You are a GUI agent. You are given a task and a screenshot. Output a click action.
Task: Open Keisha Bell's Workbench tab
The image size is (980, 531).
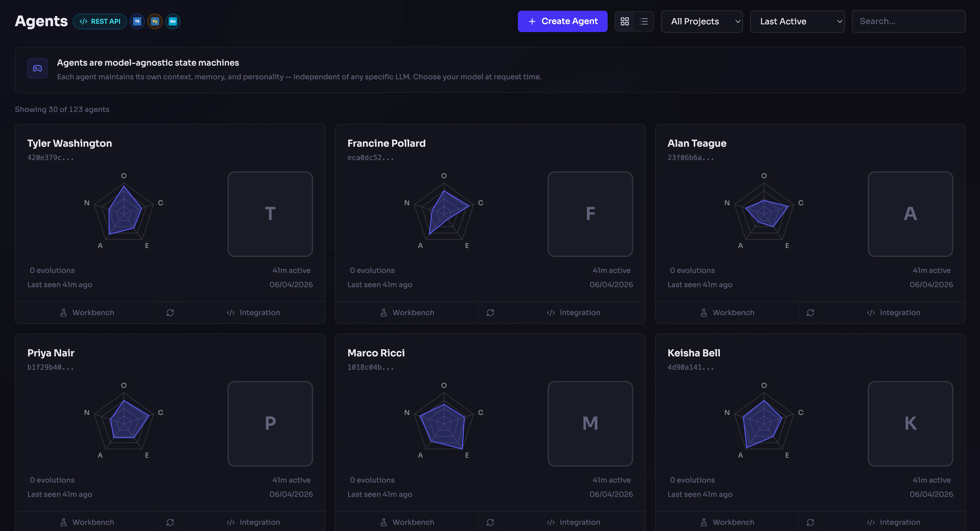tap(727, 522)
